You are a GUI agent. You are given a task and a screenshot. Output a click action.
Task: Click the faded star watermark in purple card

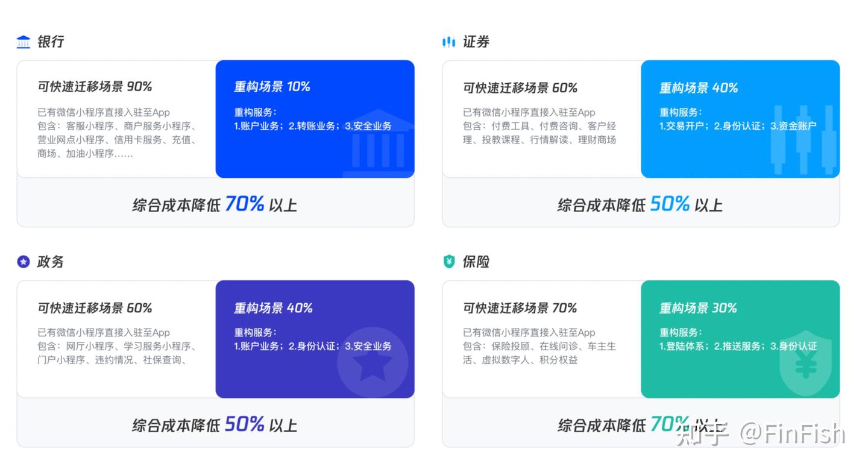click(x=373, y=362)
